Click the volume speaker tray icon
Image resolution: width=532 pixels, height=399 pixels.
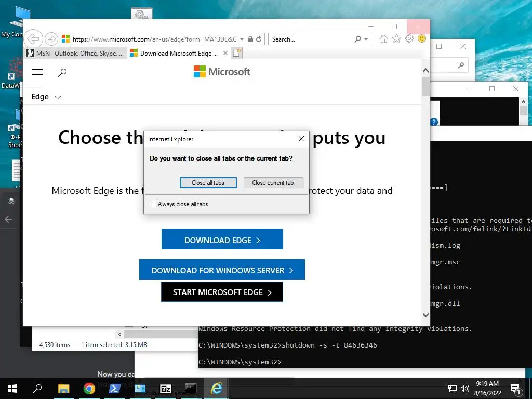tap(465, 389)
